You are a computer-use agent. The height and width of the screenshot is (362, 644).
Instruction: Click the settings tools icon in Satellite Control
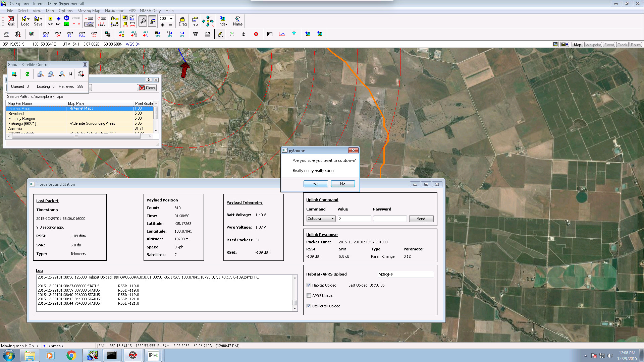(81, 74)
